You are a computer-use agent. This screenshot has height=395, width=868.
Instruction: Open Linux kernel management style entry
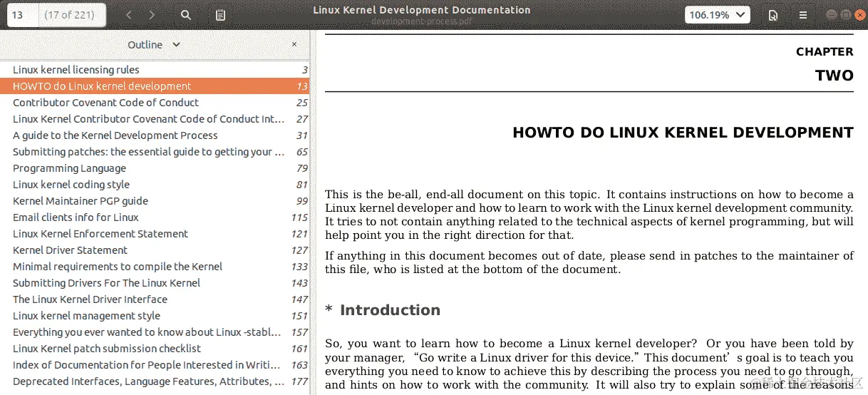coord(155,316)
